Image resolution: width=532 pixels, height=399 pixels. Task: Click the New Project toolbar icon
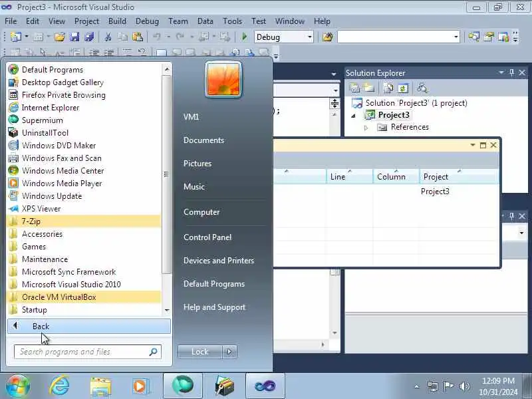click(x=15, y=37)
